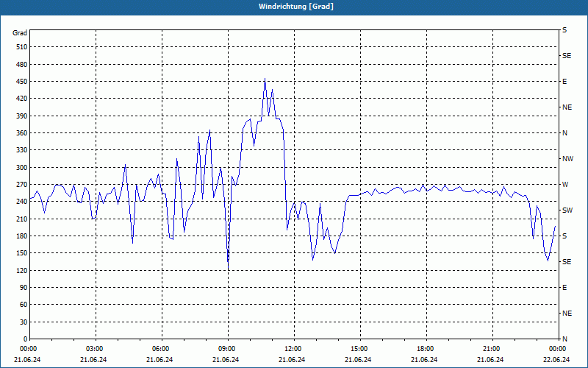588x368 pixels.
Task: Click the 'Grad' unit label on y-axis
Action: 20,33
